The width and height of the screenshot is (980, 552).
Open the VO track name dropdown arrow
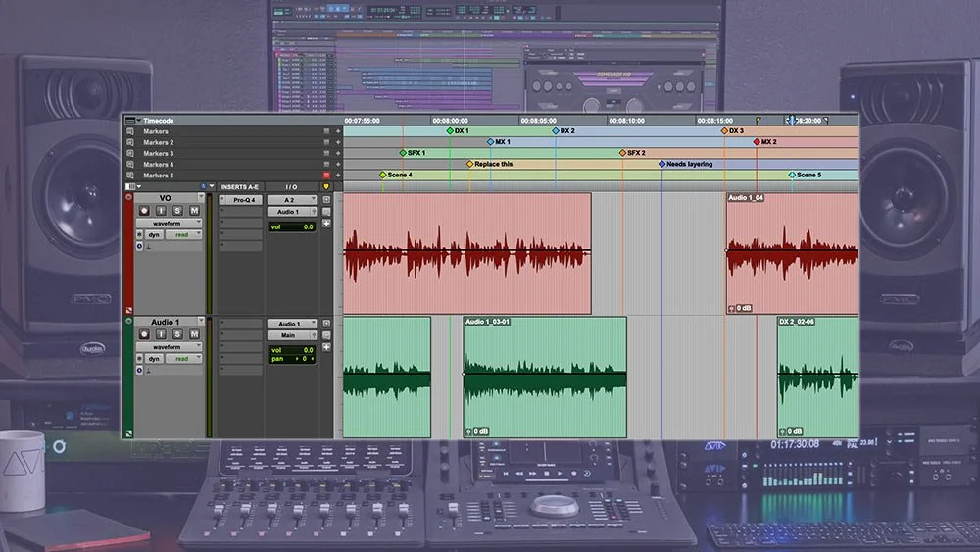pos(201,197)
